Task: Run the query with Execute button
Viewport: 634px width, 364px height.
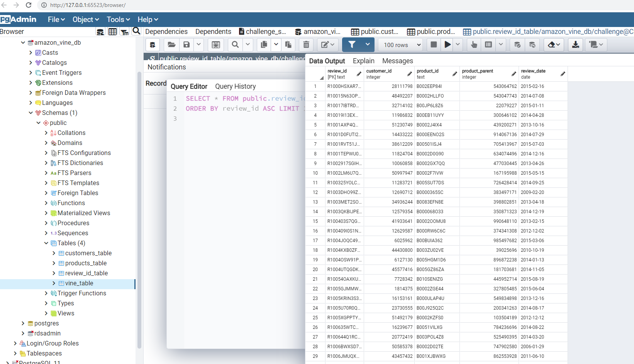Action: point(447,45)
